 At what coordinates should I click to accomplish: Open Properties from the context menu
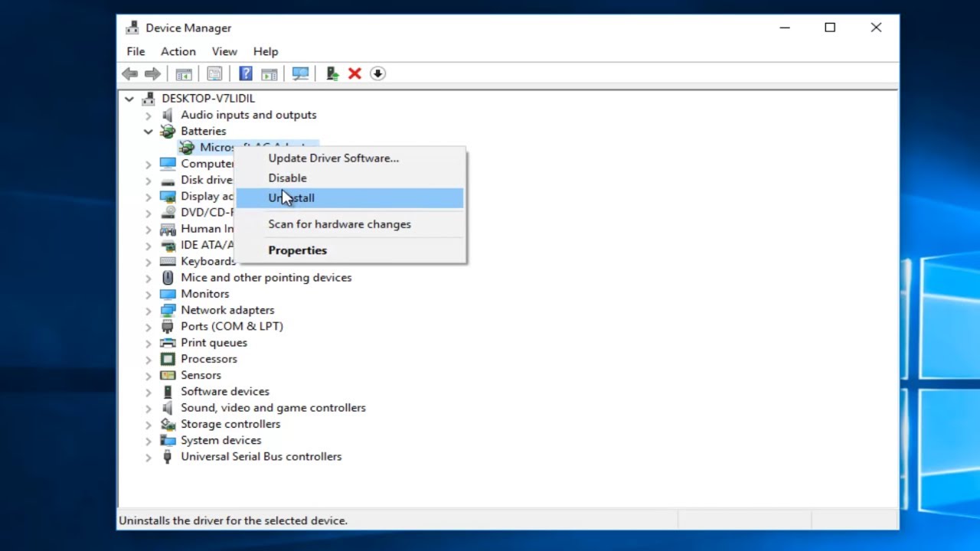point(349,250)
